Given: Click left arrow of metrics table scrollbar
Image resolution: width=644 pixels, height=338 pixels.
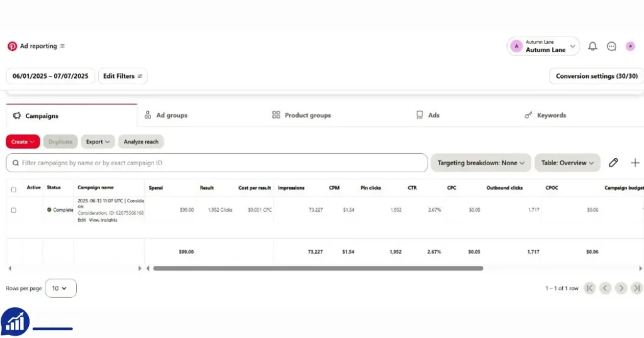Looking at the screenshot, I should [148, 268].
